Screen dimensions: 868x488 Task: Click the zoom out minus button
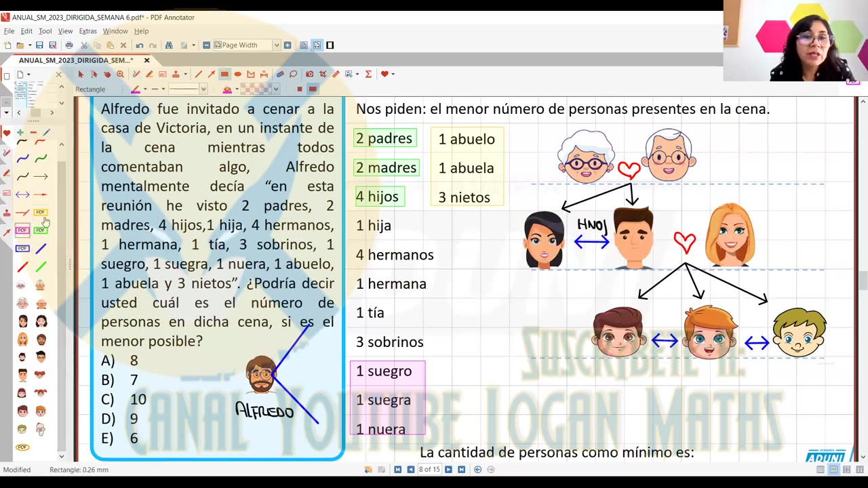point(206,45)
